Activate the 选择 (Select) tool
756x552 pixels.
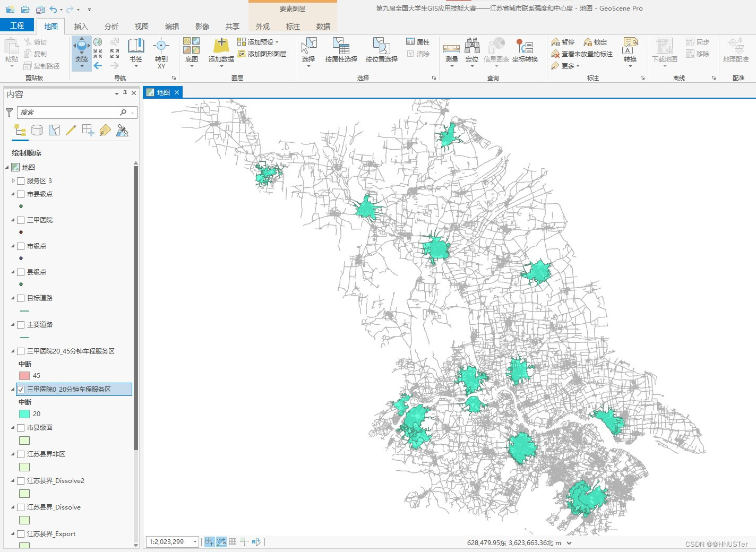pyautogui.click(x=308, y=51)
